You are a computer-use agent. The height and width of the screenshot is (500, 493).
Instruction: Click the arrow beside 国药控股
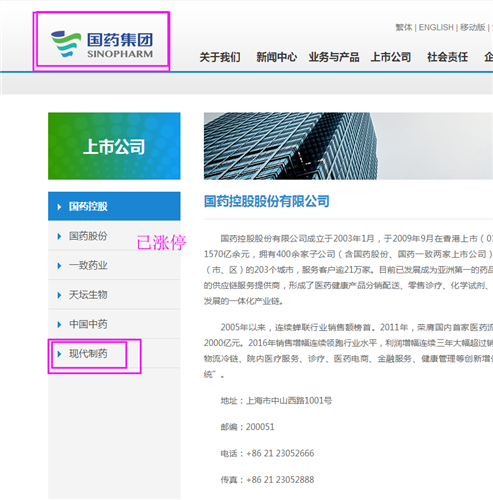(59, 207)
